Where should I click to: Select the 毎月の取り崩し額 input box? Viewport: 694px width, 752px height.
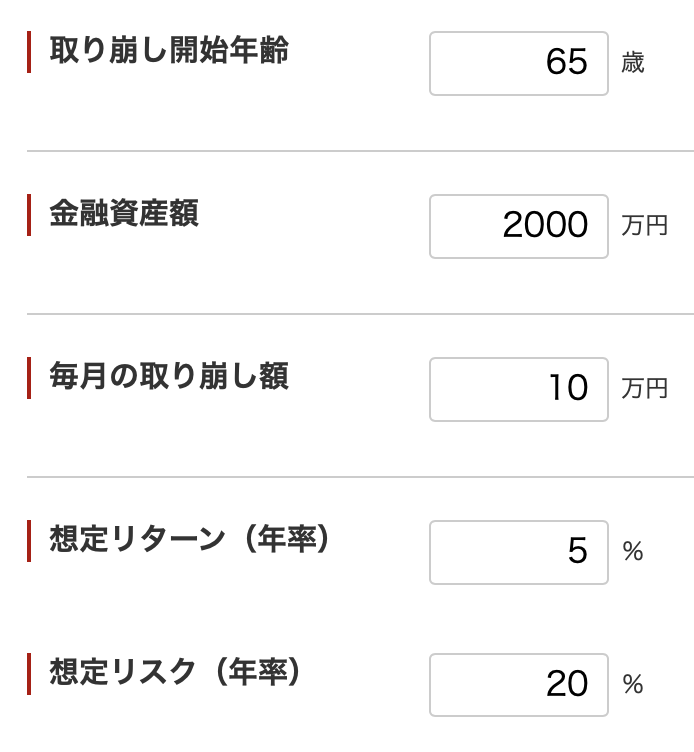519,389
